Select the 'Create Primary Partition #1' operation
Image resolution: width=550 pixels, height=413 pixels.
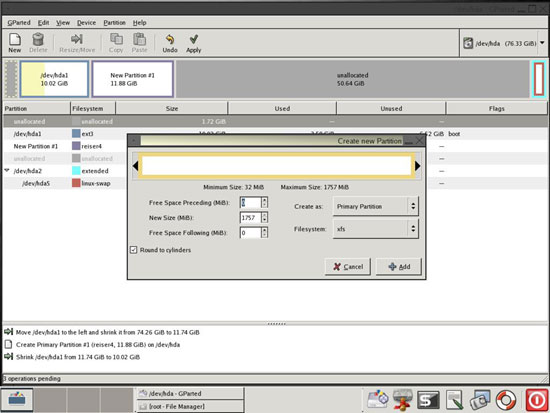click(98, 345)
